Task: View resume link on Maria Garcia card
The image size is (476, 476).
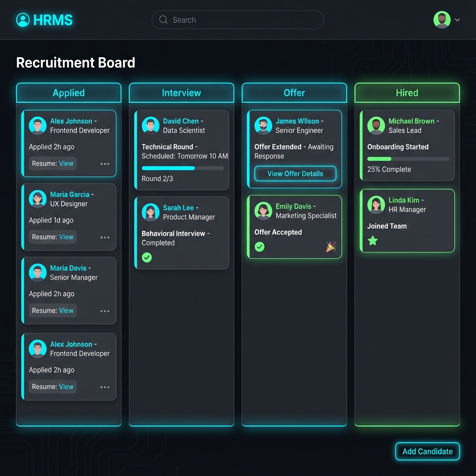Action: 66,237
